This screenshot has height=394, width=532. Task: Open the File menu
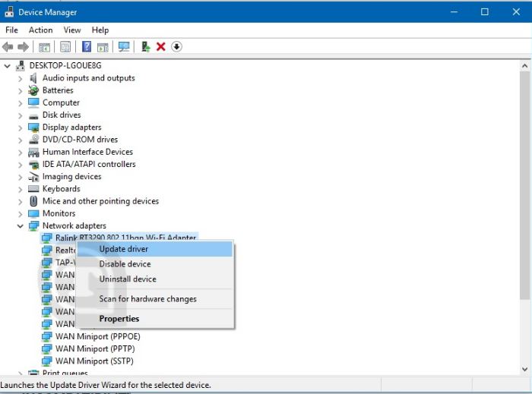(11, 30)
